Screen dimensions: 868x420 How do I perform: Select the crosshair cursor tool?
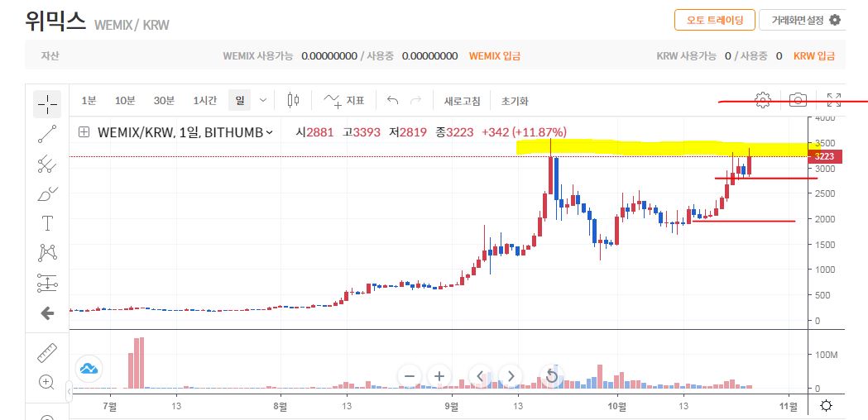click(x=47, y=104)
